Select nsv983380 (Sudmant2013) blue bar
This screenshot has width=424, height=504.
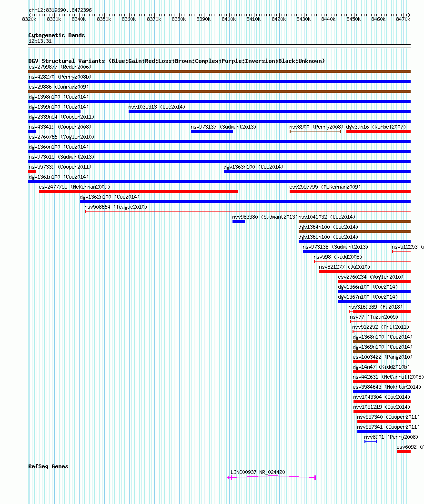239,222
